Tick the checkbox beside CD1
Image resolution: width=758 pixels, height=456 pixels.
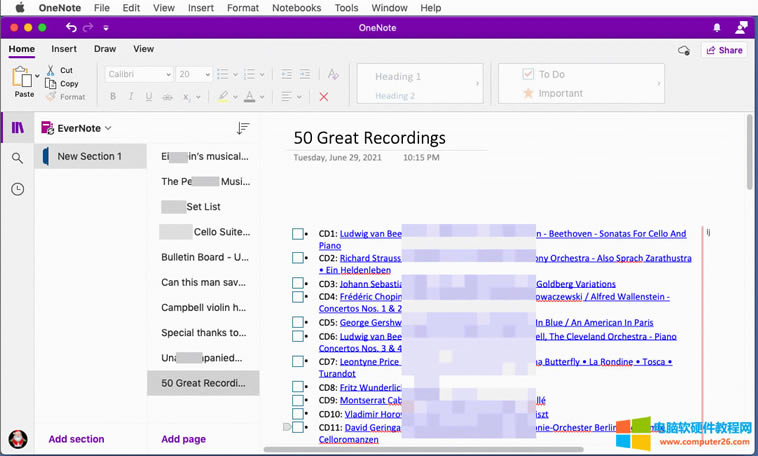tap(298, 234)
